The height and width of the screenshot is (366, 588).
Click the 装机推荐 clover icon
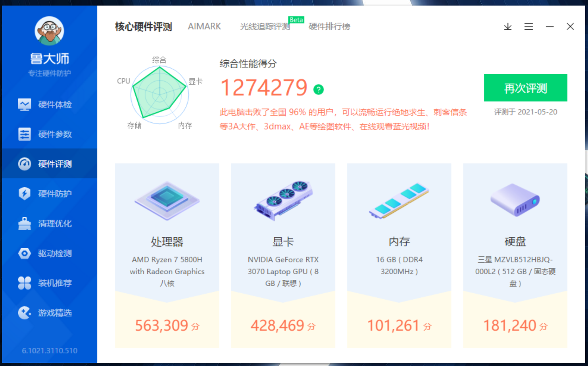[25, 283]
